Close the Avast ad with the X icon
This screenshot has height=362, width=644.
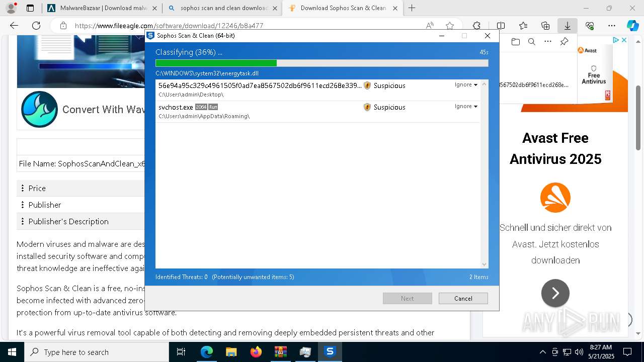click(x=624, y=40)
